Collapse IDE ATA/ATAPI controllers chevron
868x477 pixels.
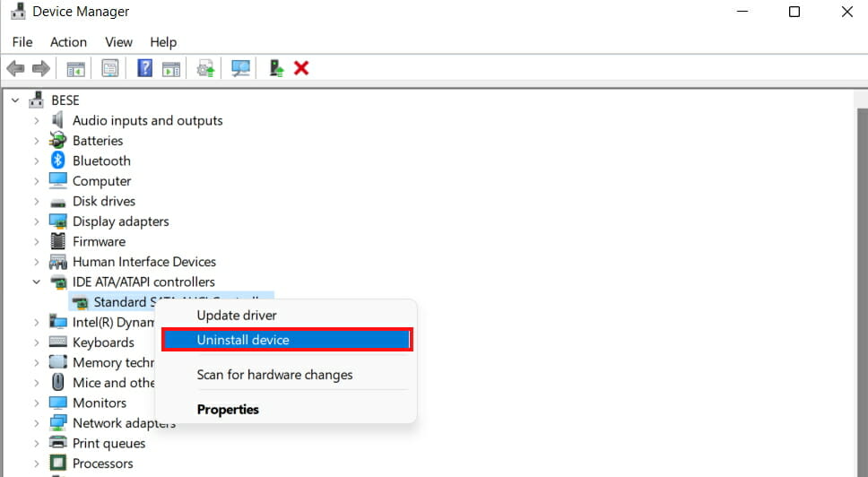tap(37, 282)
